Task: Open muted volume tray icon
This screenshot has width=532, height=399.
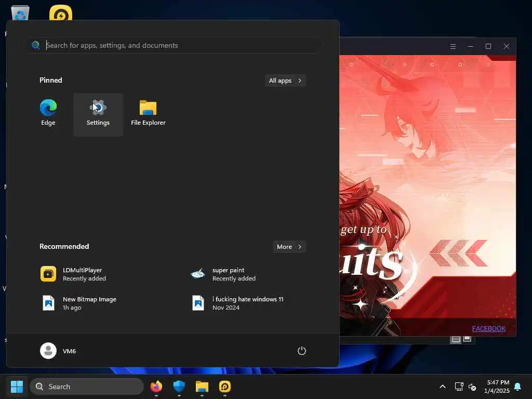Action: pos(472,387)
